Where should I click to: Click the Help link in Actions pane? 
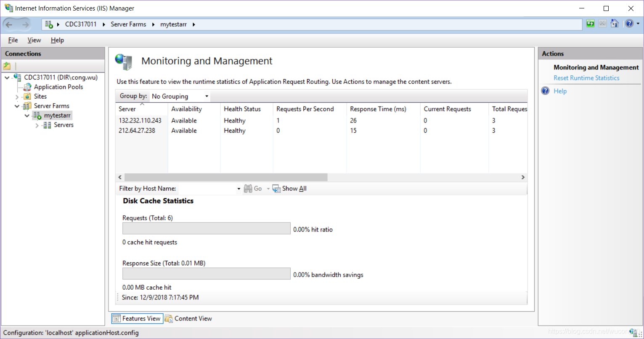(x=560, y=91)
